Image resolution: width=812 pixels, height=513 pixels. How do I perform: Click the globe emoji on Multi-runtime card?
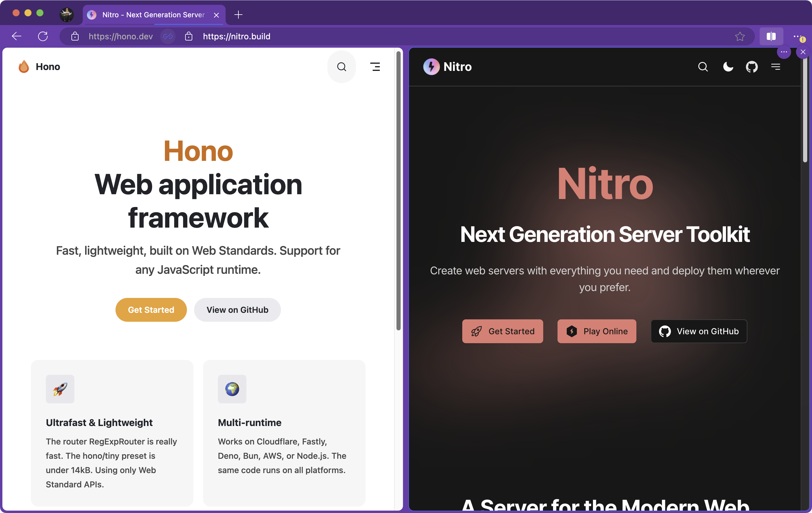click(232, 389)
